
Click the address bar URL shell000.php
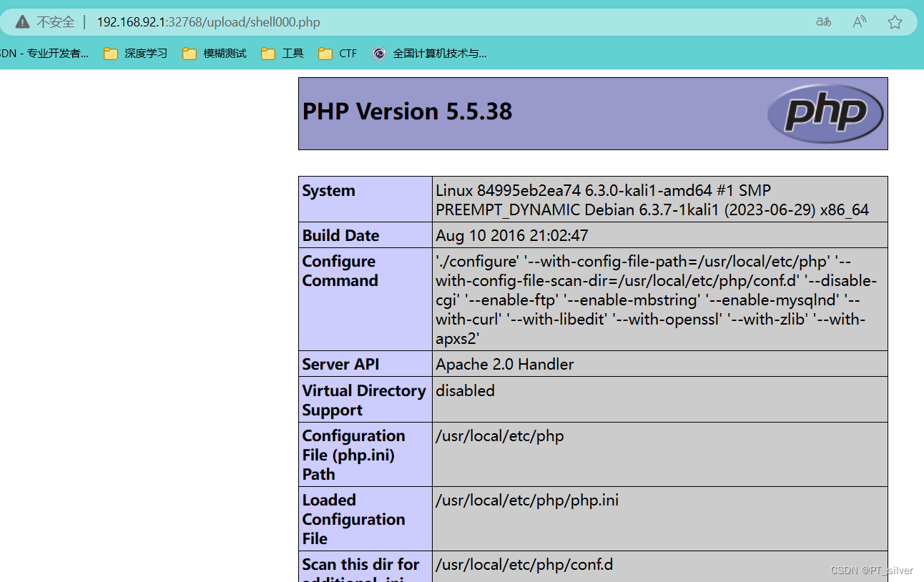(208, 22)
